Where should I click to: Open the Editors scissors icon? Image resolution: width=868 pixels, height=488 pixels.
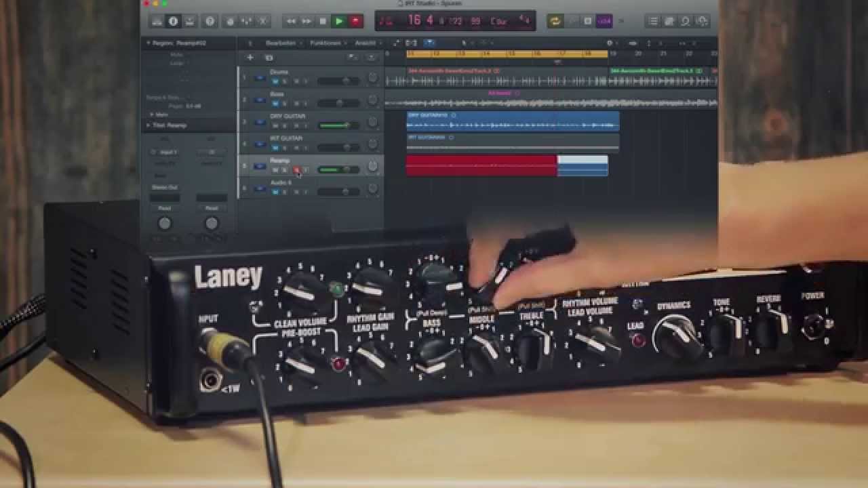[263, 22]
